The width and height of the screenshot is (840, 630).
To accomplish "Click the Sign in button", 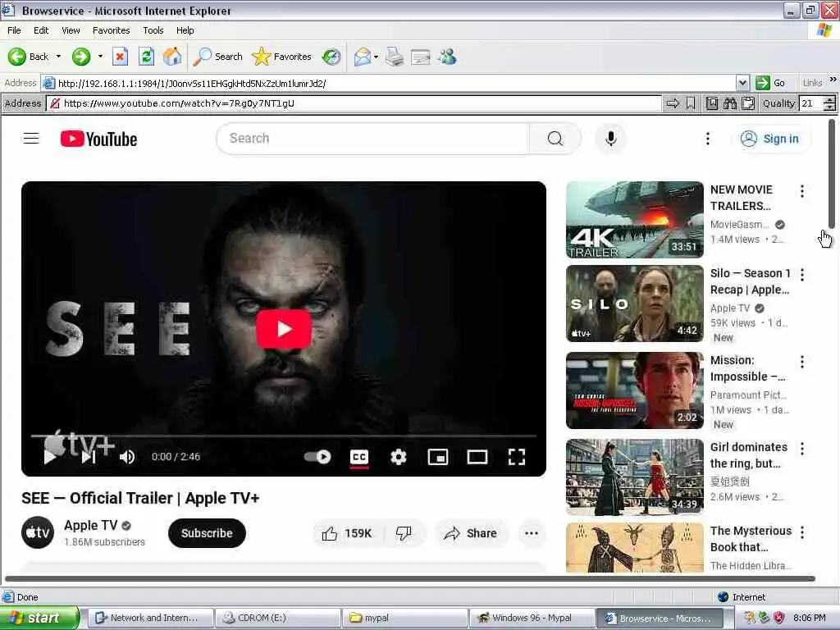I will [x=769, y=139].
